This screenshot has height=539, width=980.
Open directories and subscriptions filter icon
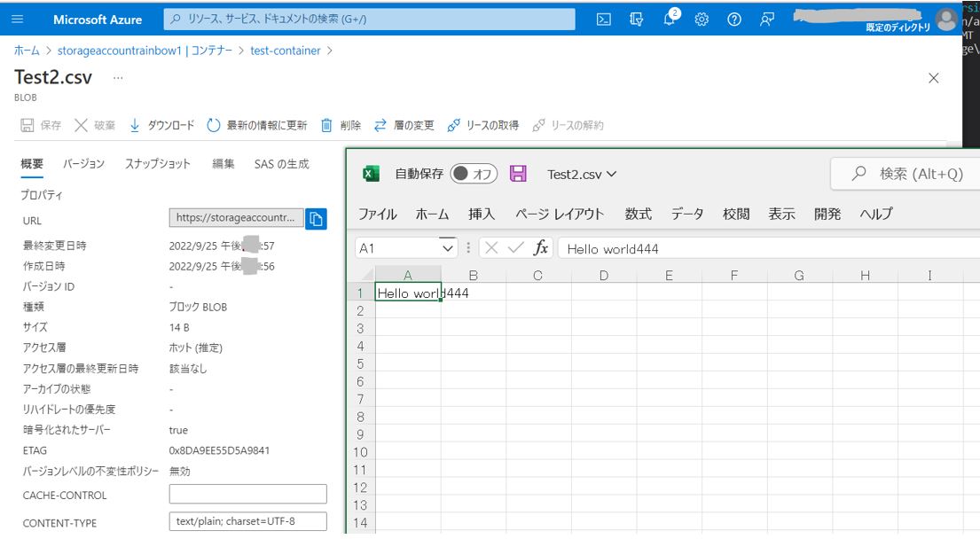coord(636,20)
